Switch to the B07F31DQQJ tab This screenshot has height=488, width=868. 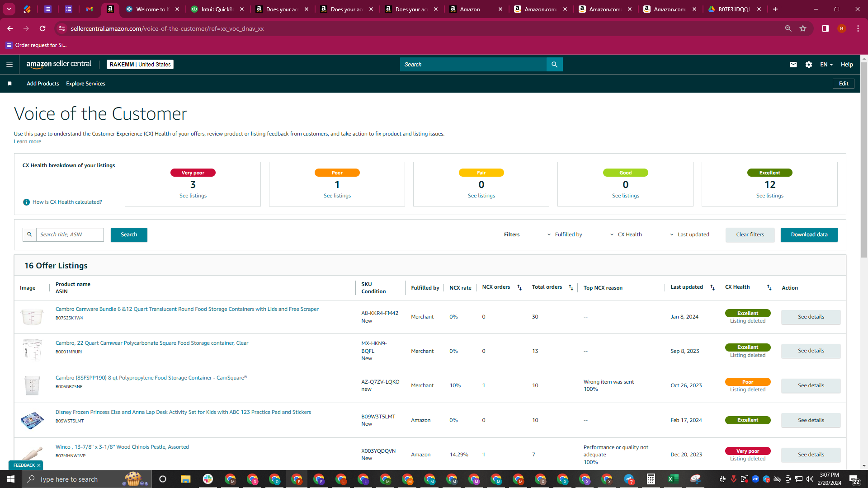tap(734, 9)
